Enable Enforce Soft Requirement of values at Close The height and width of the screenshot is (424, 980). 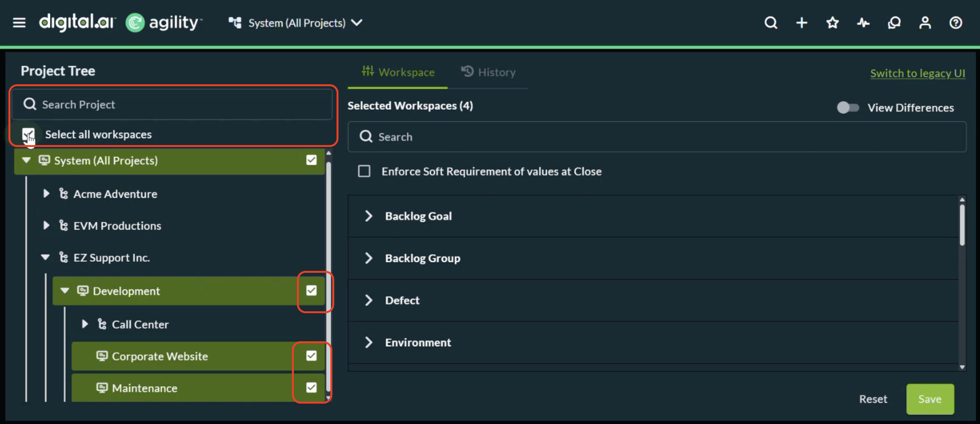pyautogui.click(x=364, y=171)
